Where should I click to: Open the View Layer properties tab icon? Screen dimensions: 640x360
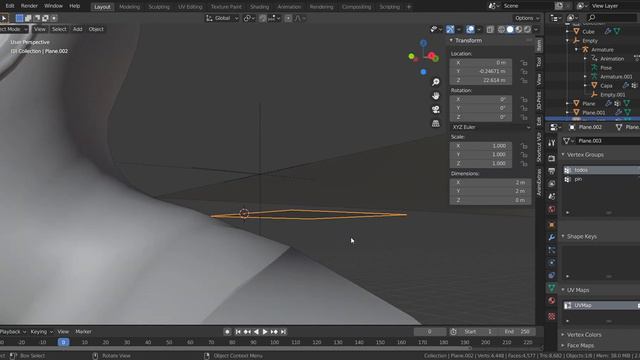(x=552, y=184)
